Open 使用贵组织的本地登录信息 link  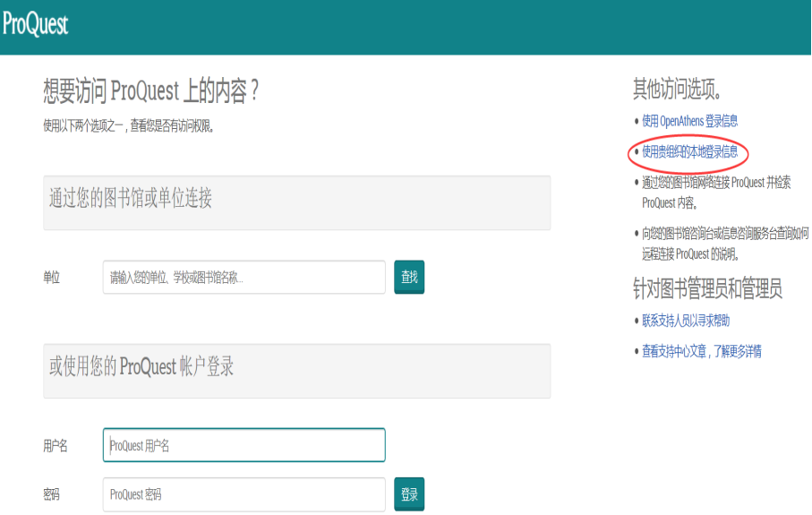(x=689, y=151)
